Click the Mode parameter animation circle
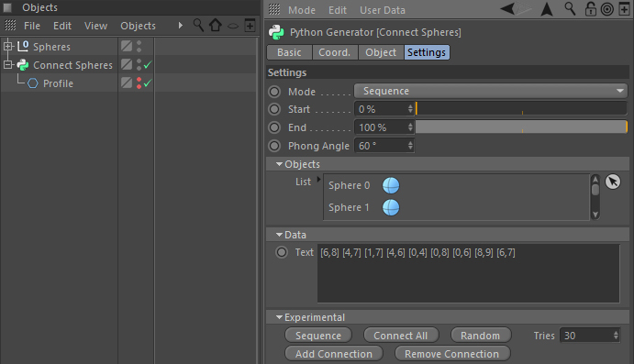The width and height of the screenshot is (634, 364). 274,92
